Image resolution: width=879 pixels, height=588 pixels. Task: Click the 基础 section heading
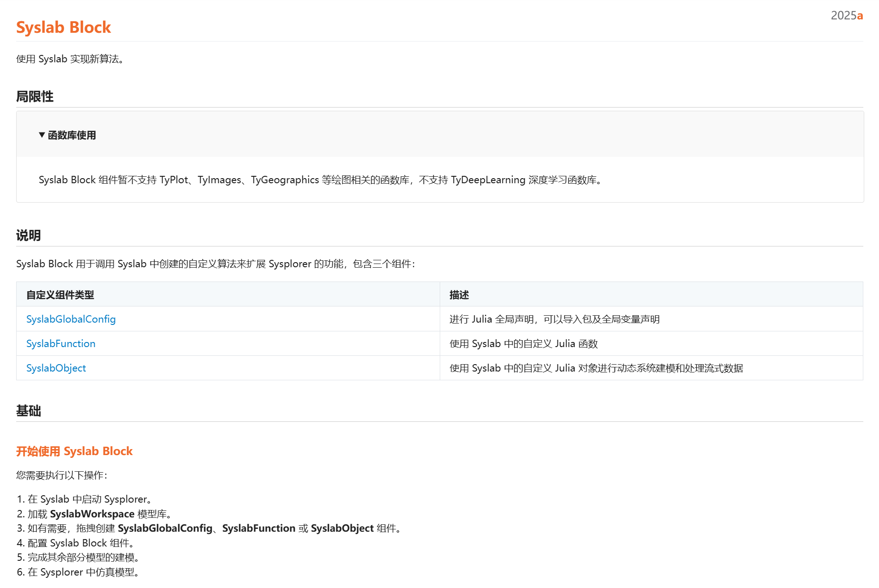(x=29, y=411)
